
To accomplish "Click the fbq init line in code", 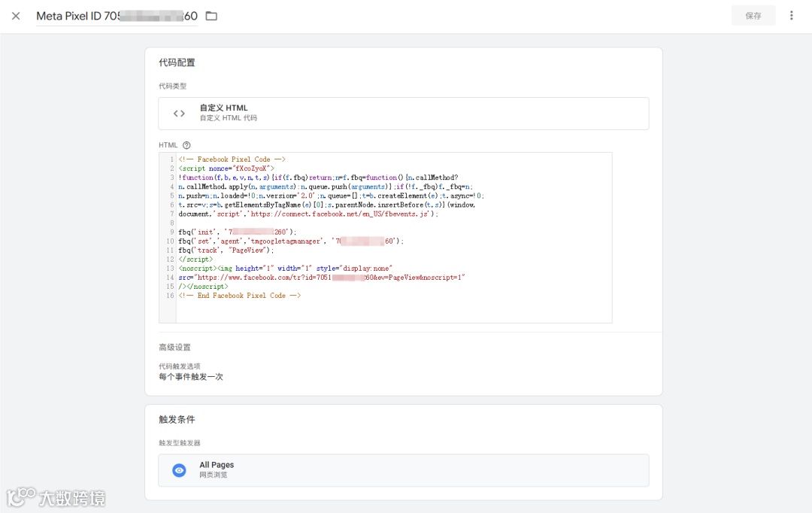I will pos(237,232).
